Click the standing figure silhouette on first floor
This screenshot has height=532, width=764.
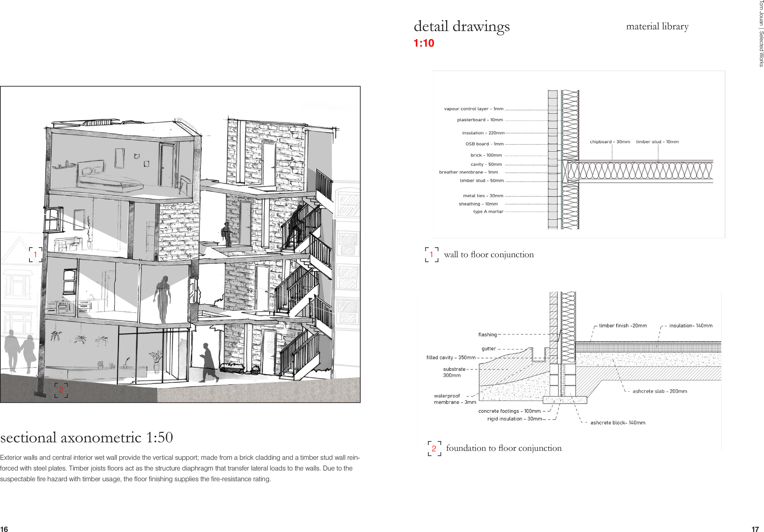pos(163,299)
